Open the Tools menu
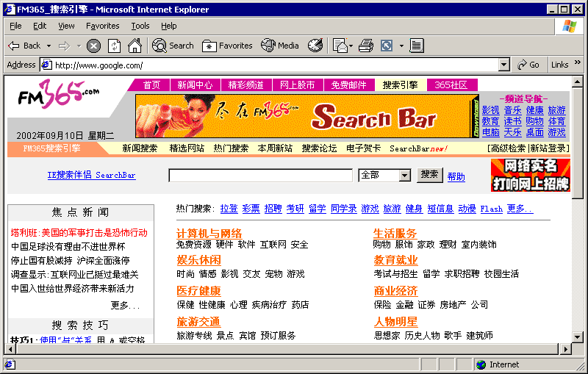This screenshot has width=588, height=374. (140, 26)
